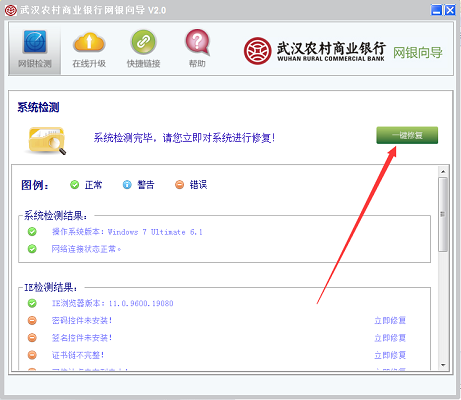This screenshot has width=461, height=400.
Task: Click the folder magnifier system check icon
Action: coord(46,140)
